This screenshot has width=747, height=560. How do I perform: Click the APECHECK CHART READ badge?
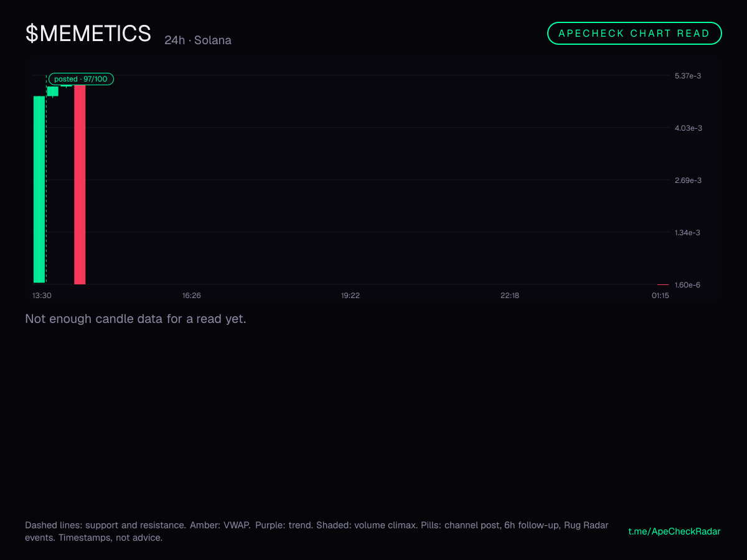coord(634,34)
